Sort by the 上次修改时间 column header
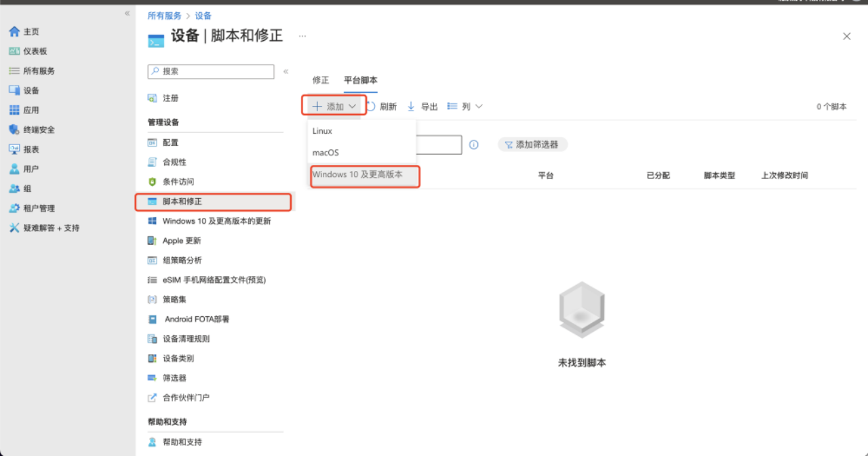 click(785, 175)
